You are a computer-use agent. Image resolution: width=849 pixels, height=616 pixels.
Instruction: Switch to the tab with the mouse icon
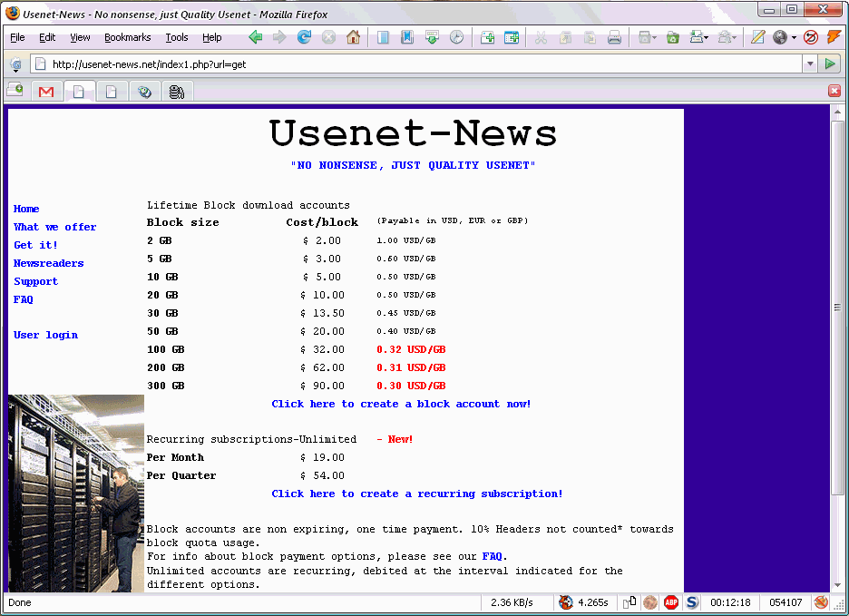pos(144,92)
